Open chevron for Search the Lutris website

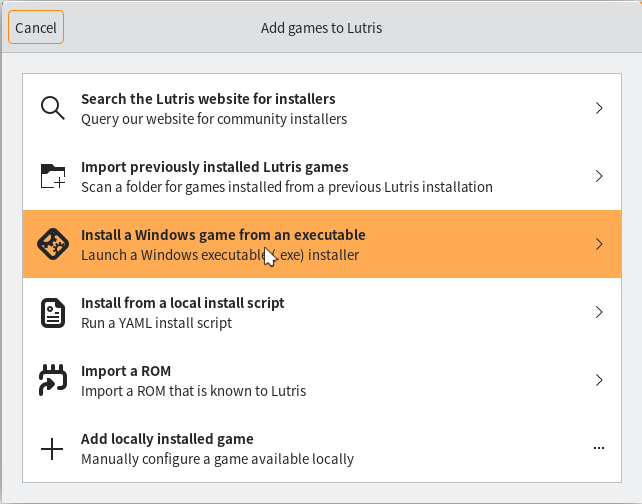coord(599,108)
